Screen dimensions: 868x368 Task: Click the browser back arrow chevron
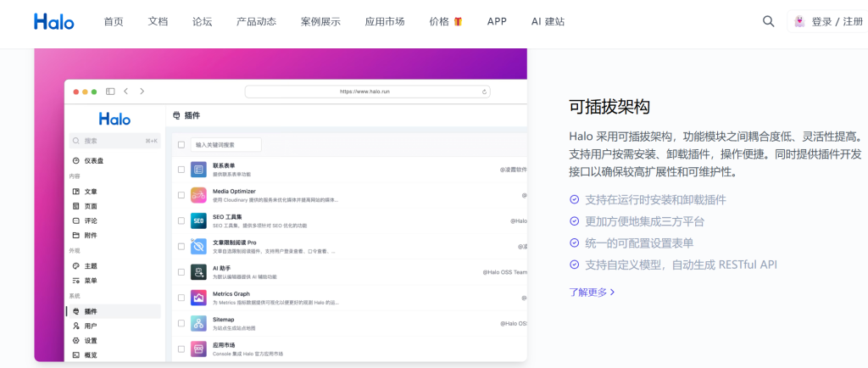(x=125, y=91)
